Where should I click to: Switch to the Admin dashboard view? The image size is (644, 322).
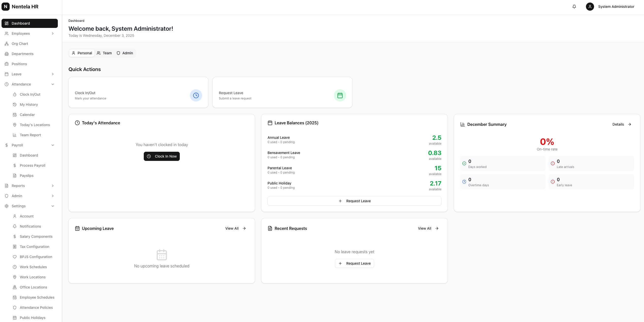pyautogui.click(x=124, y=53)
